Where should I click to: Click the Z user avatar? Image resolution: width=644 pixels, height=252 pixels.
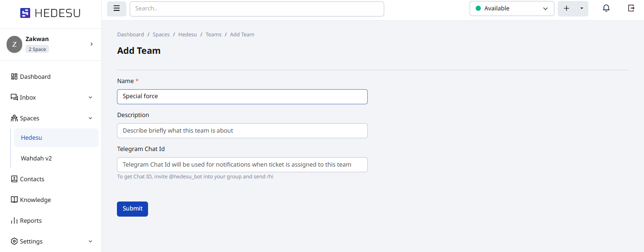[x=14, y=44]
